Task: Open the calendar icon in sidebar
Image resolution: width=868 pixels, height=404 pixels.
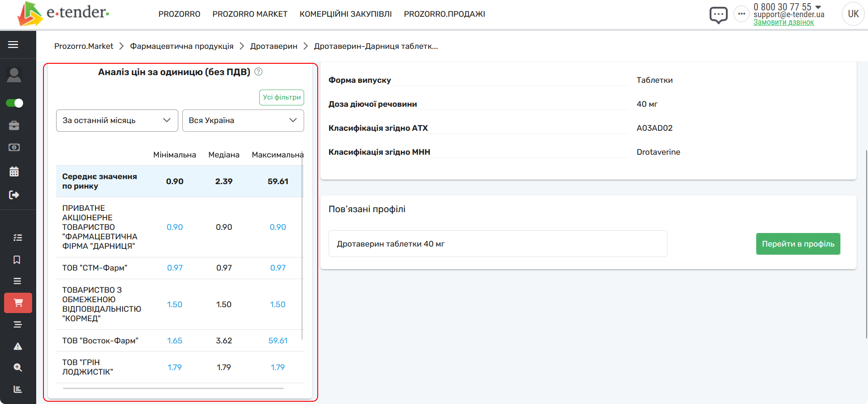Action: click(x=14, y=171)
